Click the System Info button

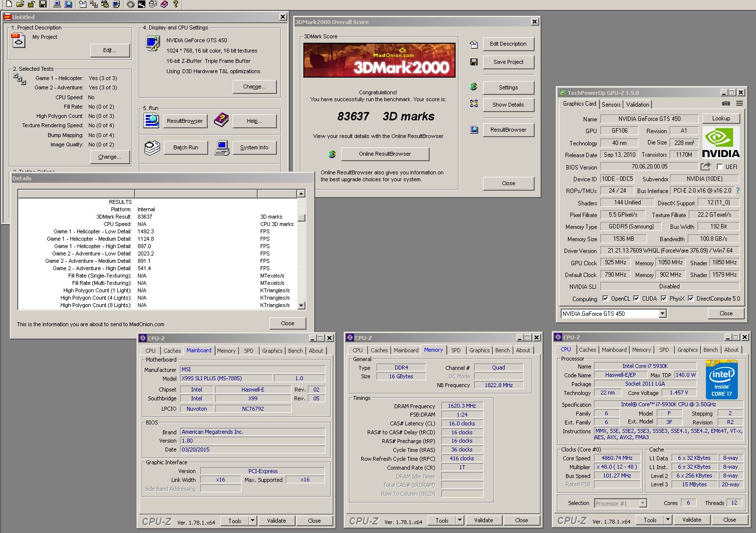click(x=254, y=147)
